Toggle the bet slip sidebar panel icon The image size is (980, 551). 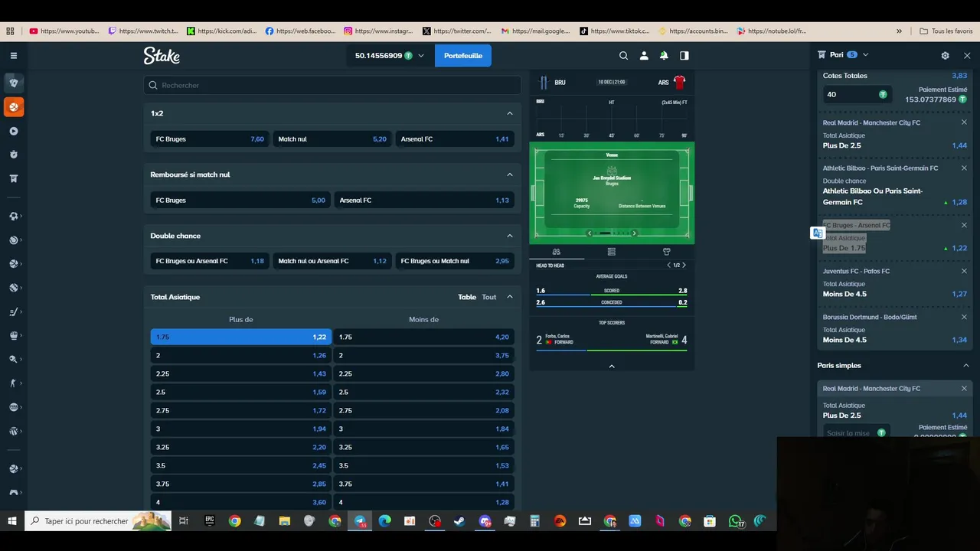pyautogui.click(x=684, y=55)
